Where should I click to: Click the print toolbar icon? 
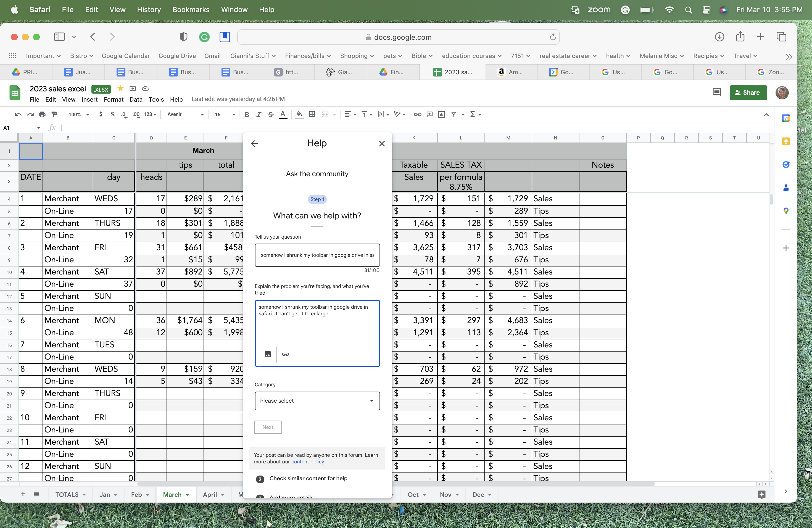(42, 114)
